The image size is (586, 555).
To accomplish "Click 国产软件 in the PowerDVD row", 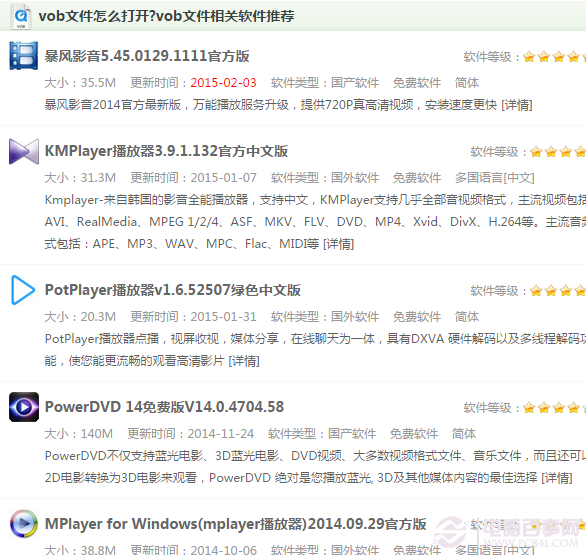I will 352,434.
